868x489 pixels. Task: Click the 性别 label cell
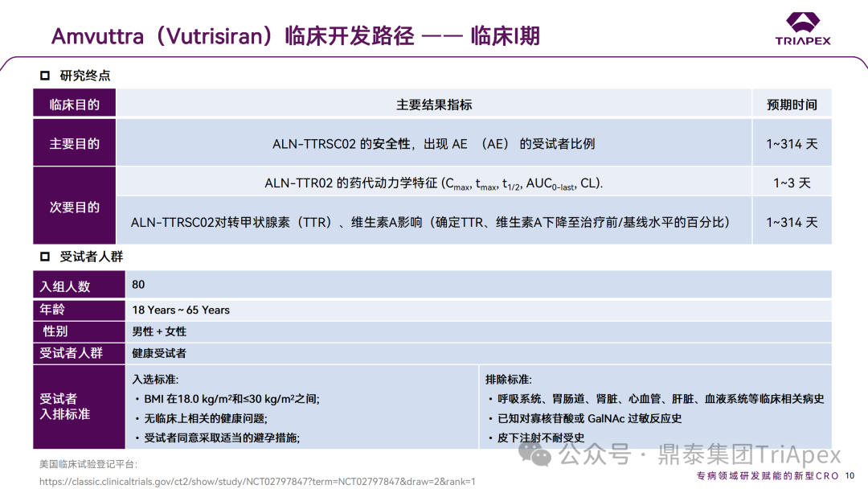tap(79, 331)
